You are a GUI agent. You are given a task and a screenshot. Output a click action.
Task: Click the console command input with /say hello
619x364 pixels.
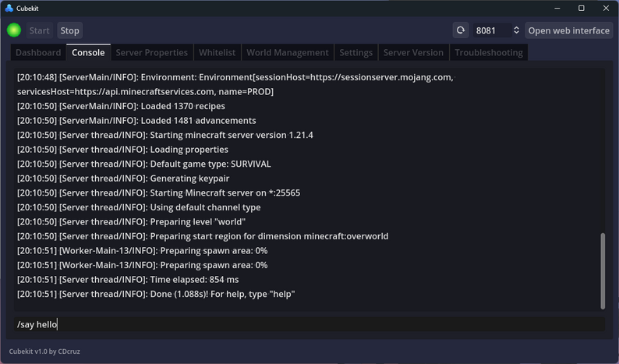309,324
